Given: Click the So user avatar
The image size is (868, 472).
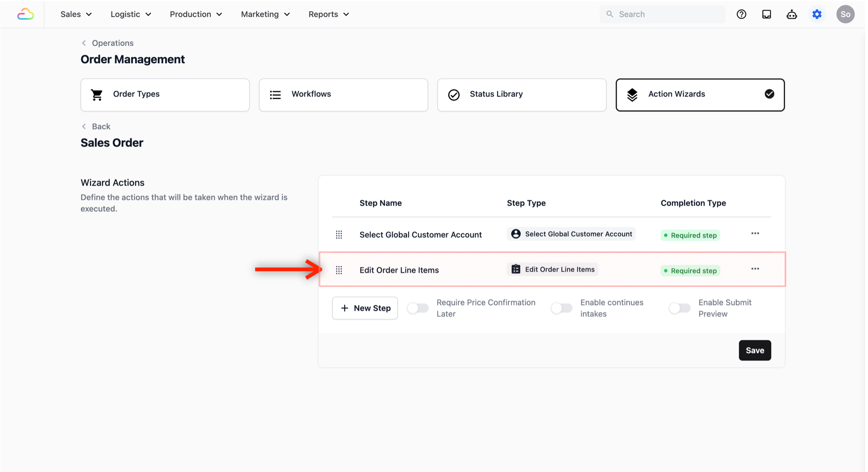Looking at the screenshot, I should (x=845, y=14).
